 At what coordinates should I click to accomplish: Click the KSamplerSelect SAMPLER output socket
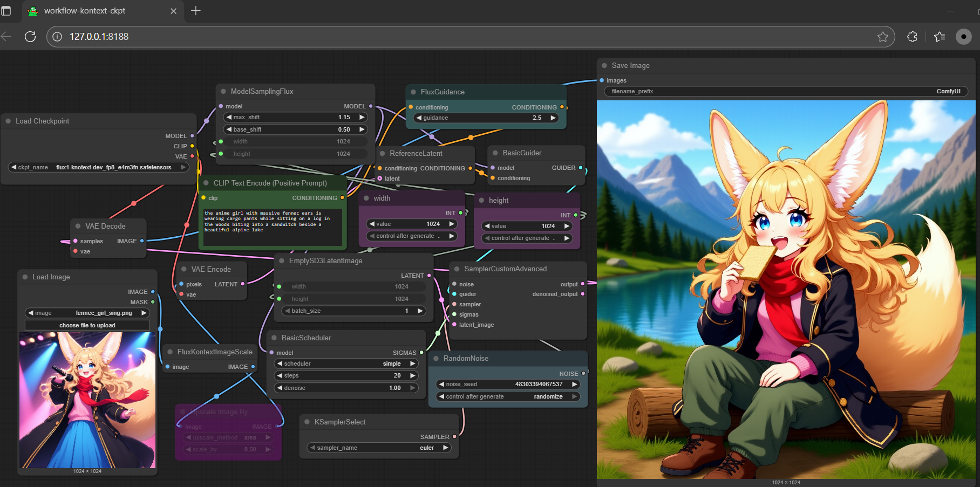(454, 436)
